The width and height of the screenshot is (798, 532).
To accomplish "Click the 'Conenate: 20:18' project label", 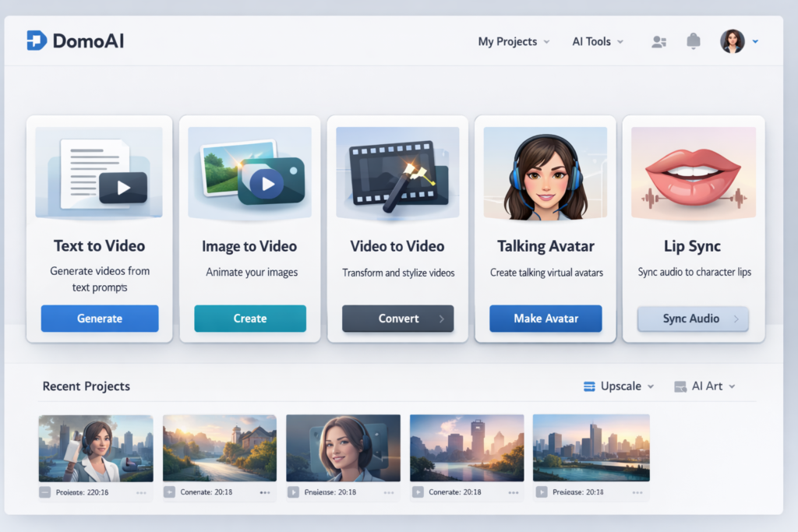I will [x=206, y=492].
